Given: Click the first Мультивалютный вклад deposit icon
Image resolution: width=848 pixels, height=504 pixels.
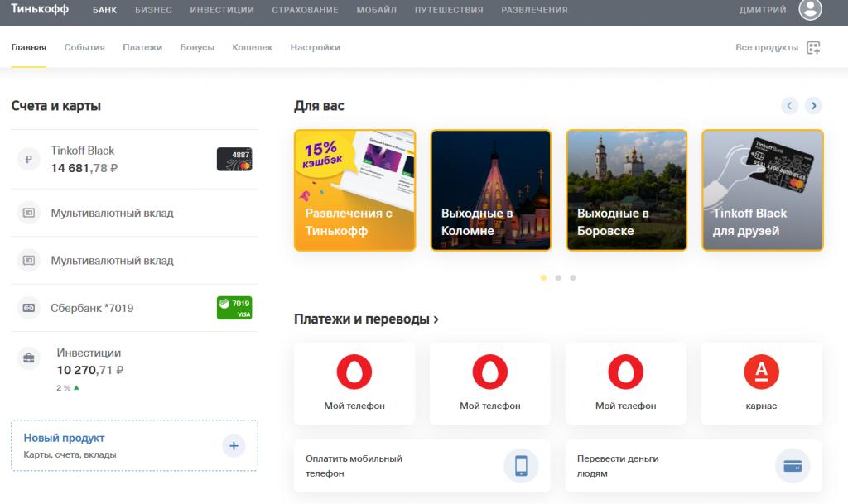Looking at the screenshot, I should (29, 213).
